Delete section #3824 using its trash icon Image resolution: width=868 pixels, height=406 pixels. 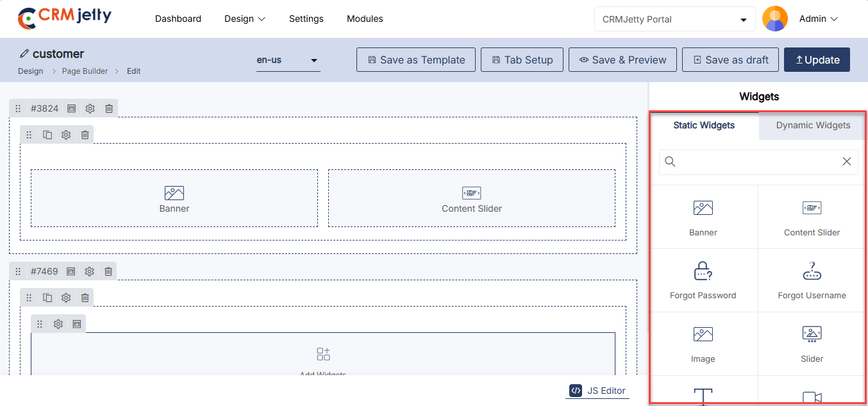[109, 108]
